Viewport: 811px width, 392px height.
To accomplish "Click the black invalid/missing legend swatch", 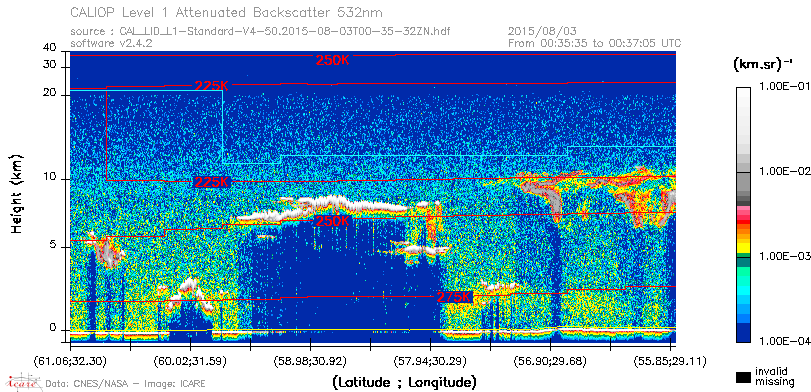I will [743, 378].
